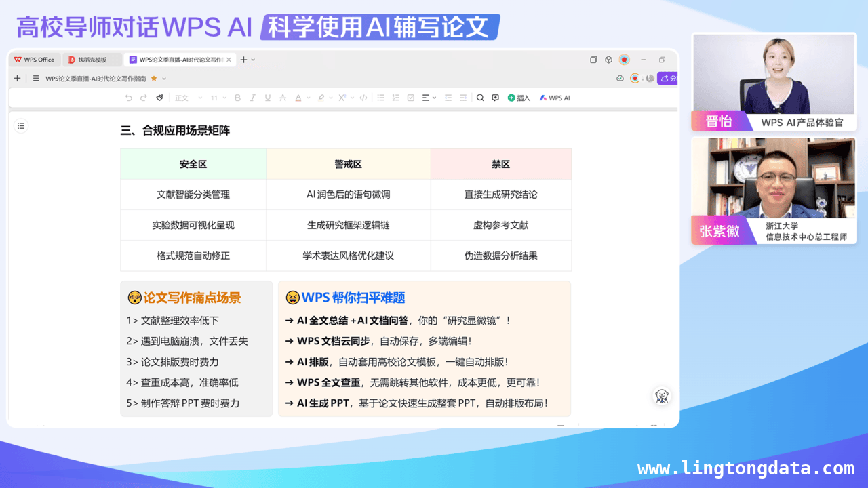Open WPS AI from the toolbar
868x488 pixels.
[555, 98]
